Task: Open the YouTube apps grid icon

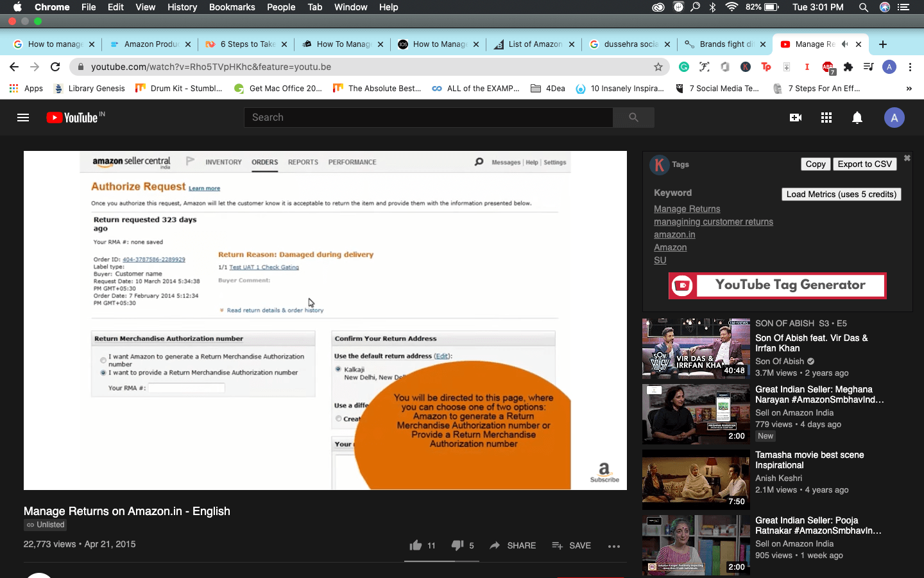Action: (x=826, y=118)
